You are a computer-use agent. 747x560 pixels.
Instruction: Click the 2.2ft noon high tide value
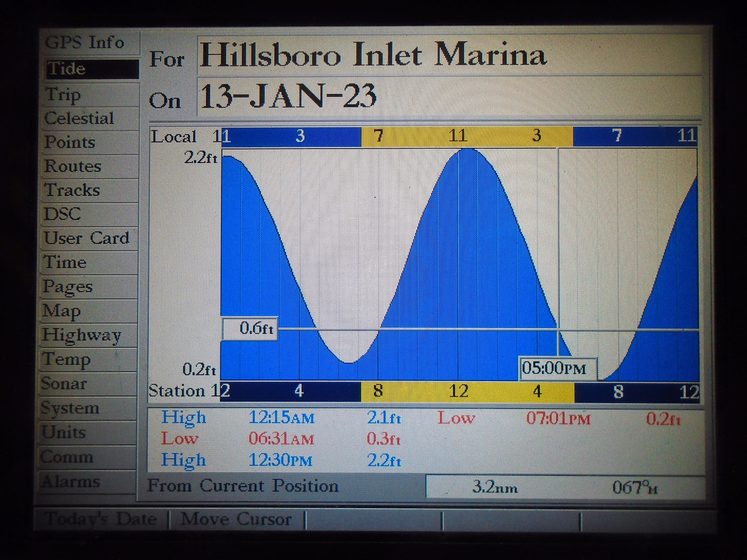(384, 461)
